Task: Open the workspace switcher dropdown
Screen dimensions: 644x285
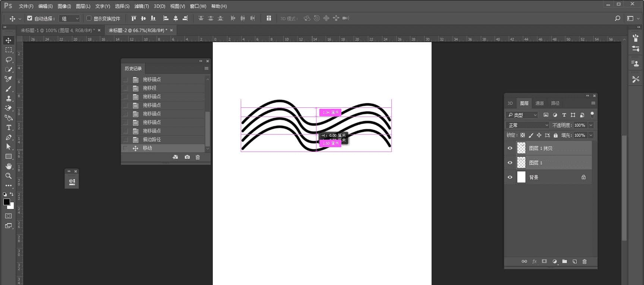Action: (632, 18)
